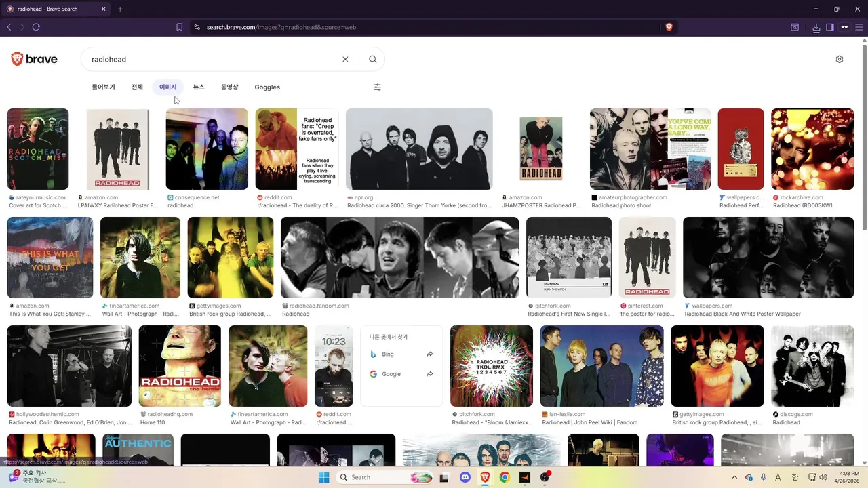Open the npr.org Radiohead circa 2000 image

tap(419, 149)
